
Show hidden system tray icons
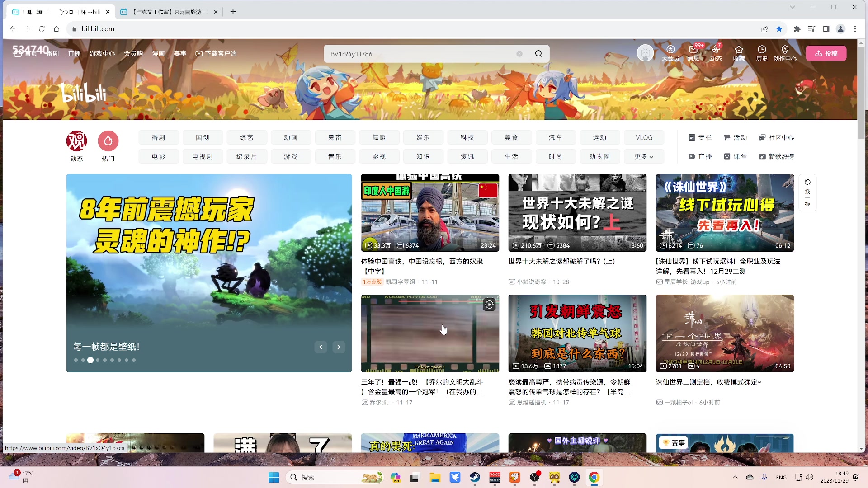tap(735, 477)
